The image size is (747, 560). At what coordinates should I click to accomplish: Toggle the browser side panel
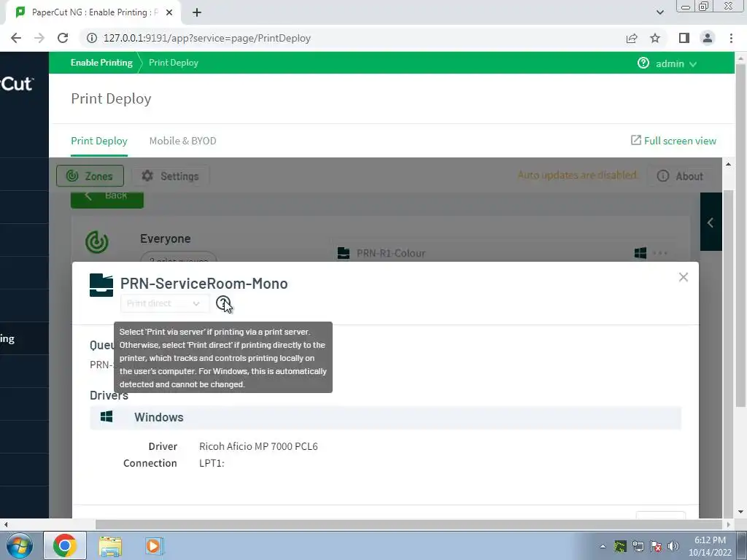pos(684,38)
